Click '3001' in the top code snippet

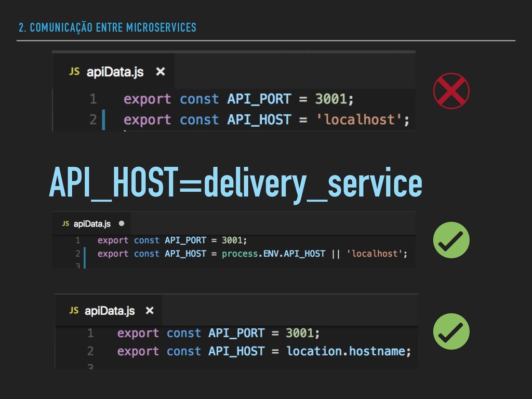(331, 99)
